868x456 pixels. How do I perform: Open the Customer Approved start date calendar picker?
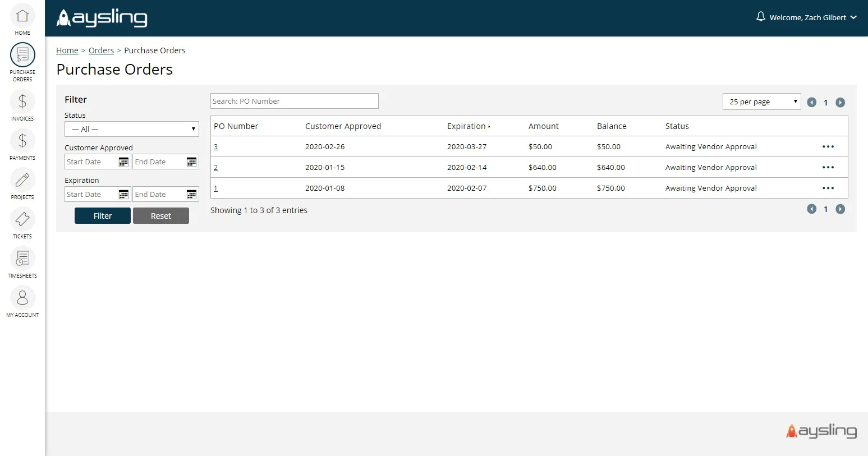pos(123,162)
